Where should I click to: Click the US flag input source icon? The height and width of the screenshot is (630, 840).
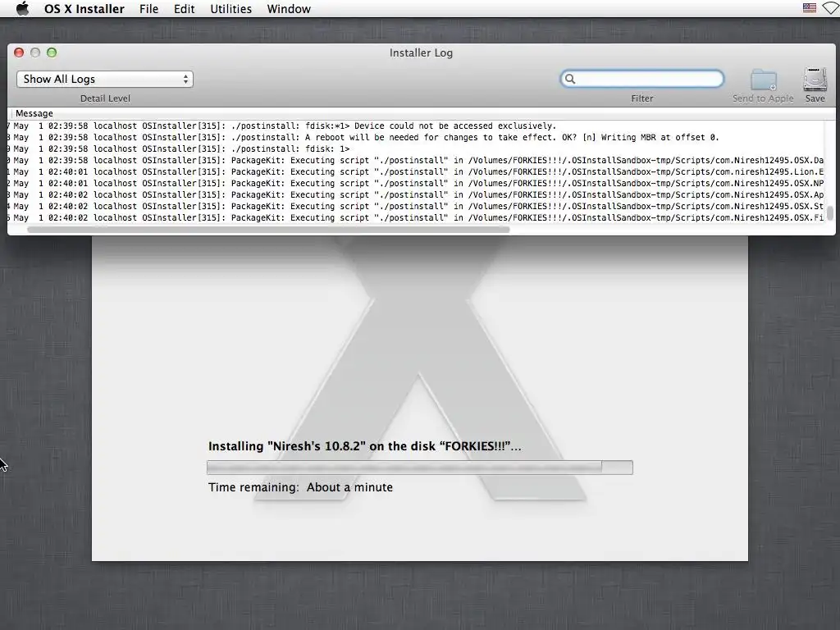pyautogui.click(x=810, y=8)
